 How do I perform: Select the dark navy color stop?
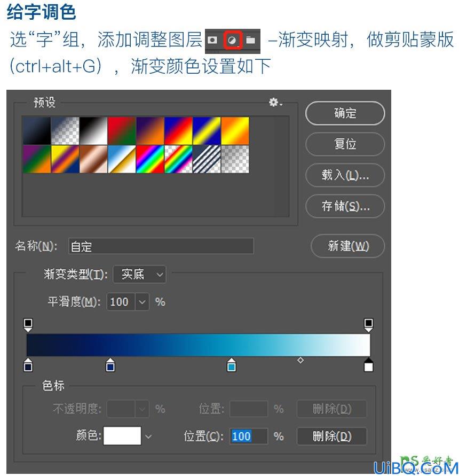pyautogui.click(x=28, y=364)
